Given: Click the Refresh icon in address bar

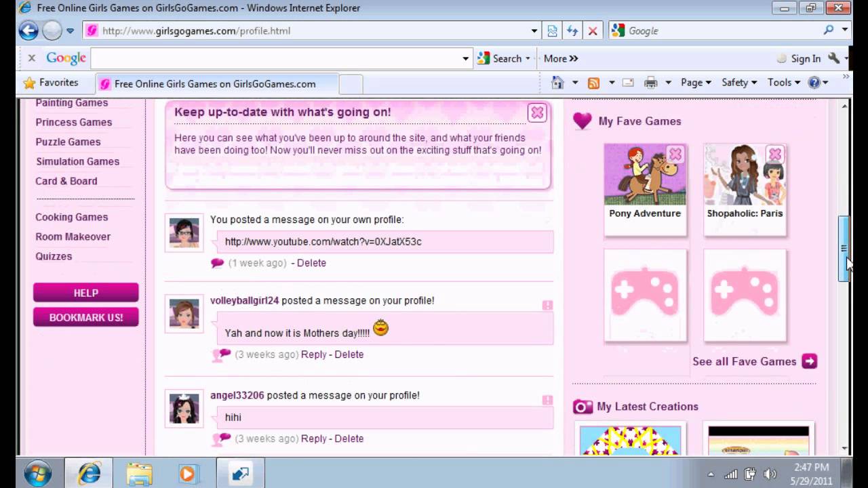Looking at the screenshot, I should pos(572,30).
